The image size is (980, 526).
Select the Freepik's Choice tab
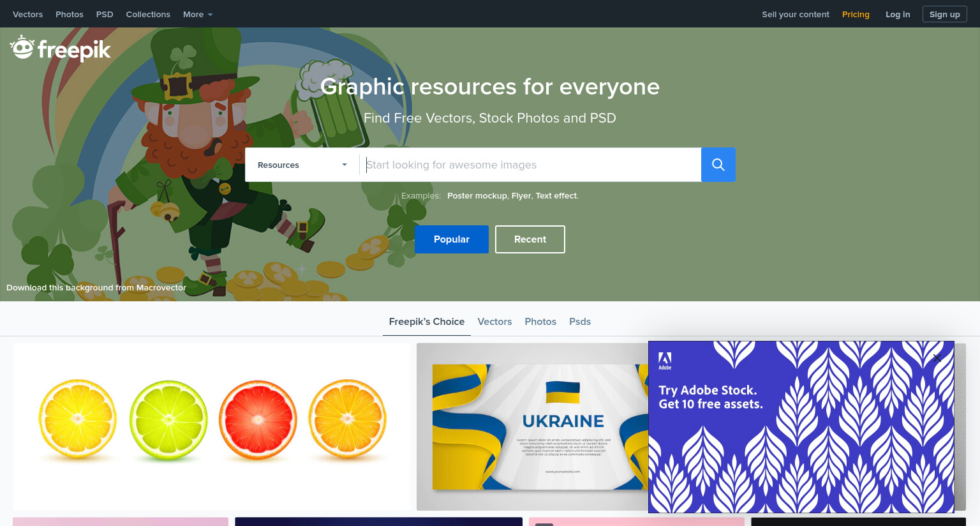tap(427, 322)
